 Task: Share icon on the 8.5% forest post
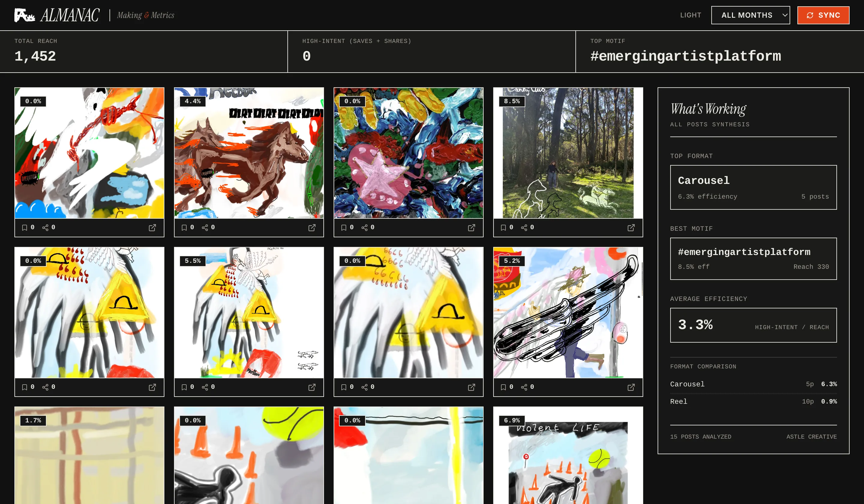pos(524,228)
